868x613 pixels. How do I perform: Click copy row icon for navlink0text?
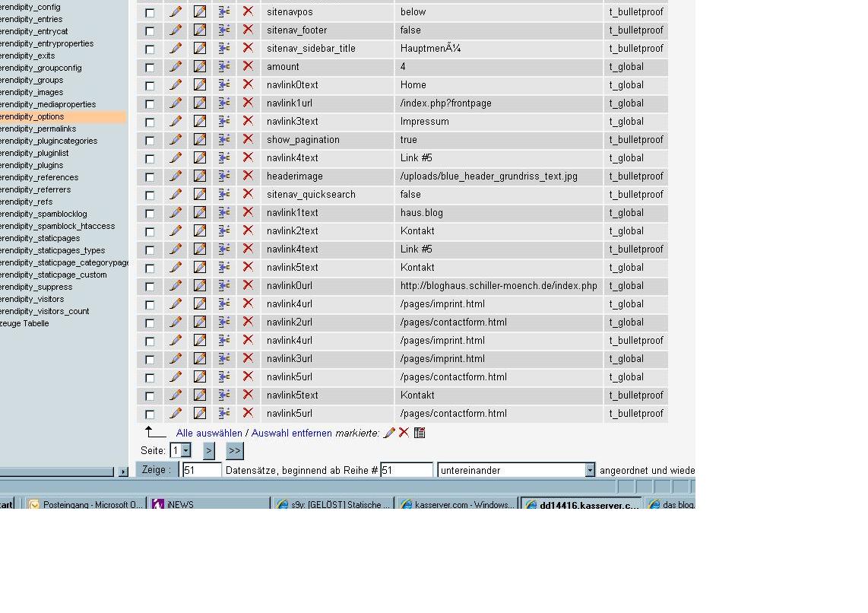coord(224,84)
